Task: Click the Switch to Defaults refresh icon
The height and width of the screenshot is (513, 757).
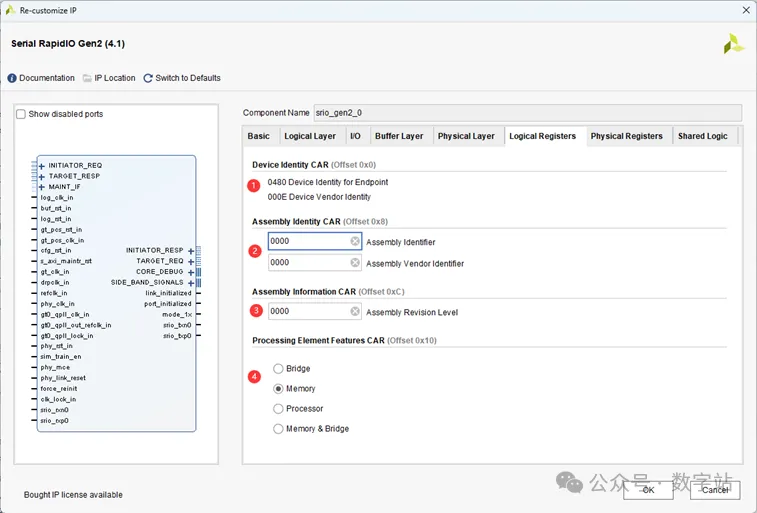Action: [x=148, y=78]
